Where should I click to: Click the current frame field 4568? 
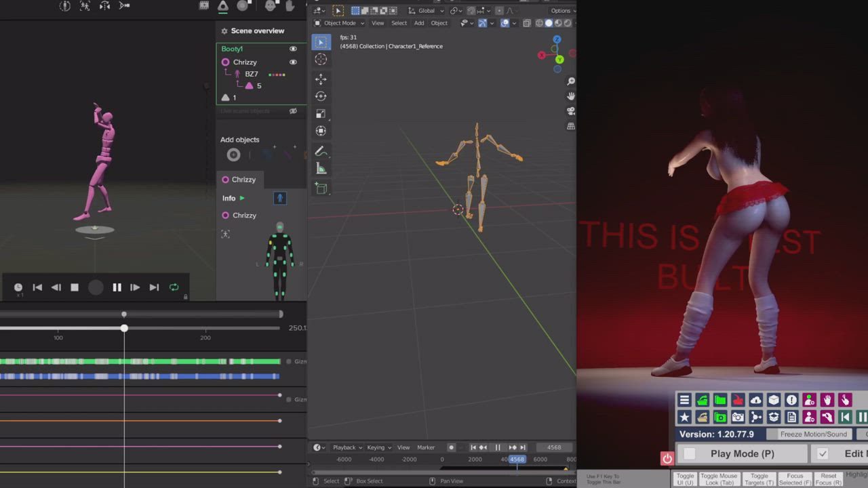pos(554,447)
